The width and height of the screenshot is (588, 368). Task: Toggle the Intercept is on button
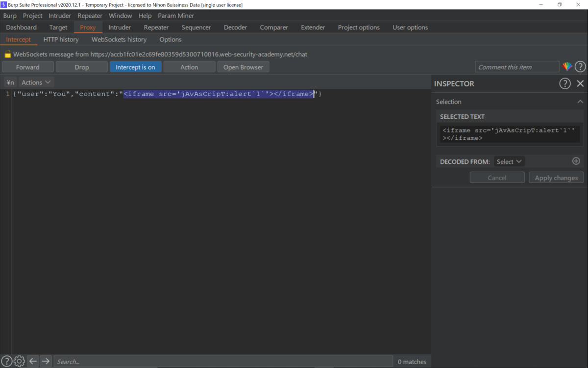coord(135,67)
